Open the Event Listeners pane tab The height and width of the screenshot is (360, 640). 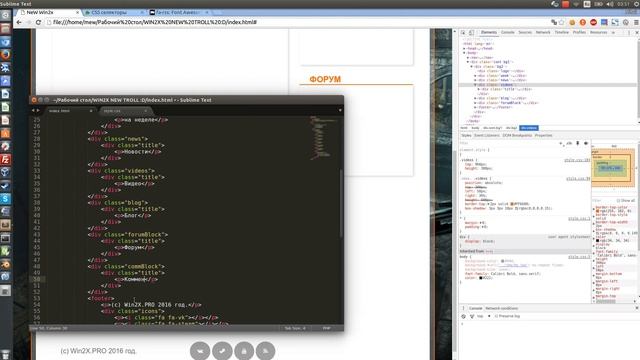[487, 136]
